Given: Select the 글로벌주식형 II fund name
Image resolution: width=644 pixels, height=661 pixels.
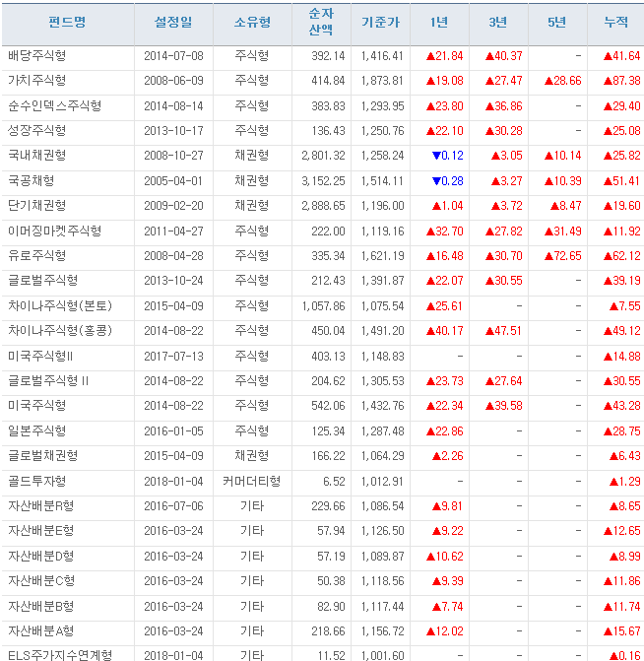Looking at the screenshot, I should coord(48,381).
